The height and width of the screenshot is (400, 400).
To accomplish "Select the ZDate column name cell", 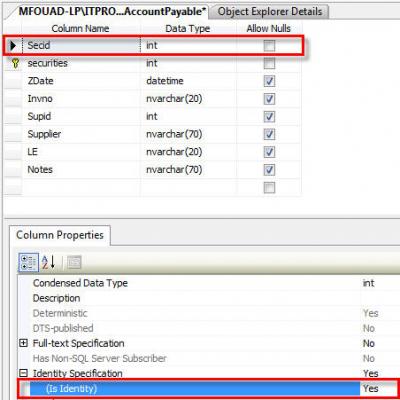I will click(82, 81).
